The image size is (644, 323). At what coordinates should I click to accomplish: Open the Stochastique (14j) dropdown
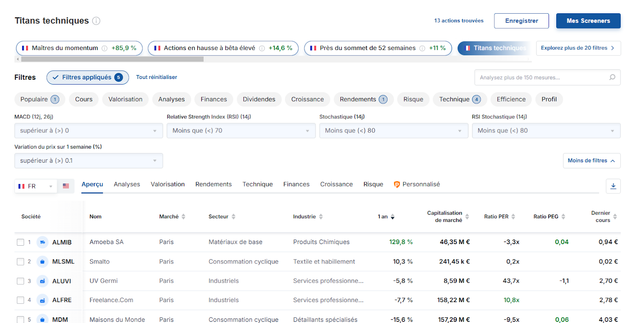(x=394, y=130)
